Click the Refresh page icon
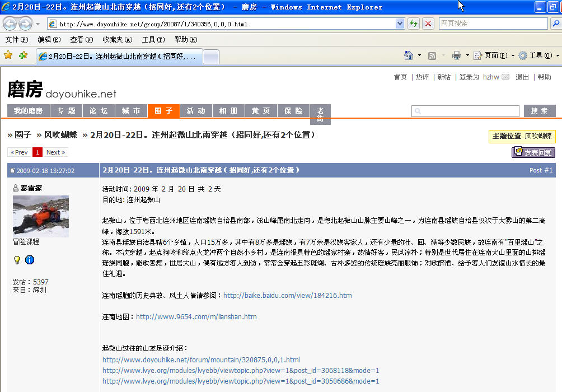The image size is (562, 392). tap(413, 24)
